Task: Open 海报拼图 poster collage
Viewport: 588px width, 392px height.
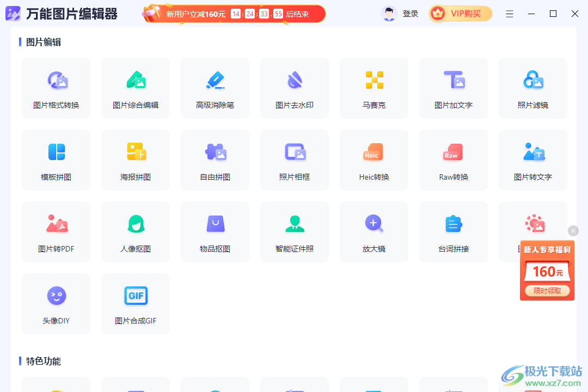Action: [136, 160]
